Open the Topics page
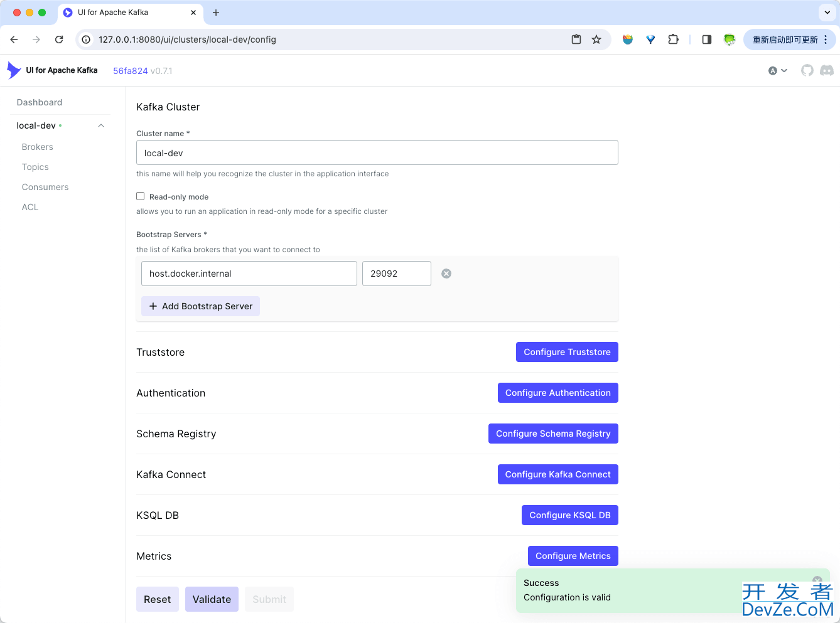Image resolution: width=840 pixels, height=623 pixels. 35,167
